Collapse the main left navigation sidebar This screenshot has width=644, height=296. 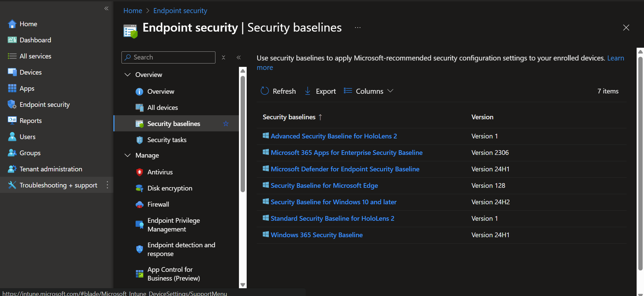tap(106, 8)
